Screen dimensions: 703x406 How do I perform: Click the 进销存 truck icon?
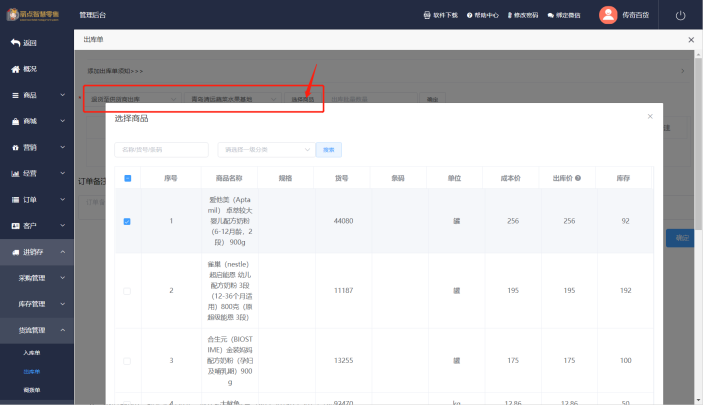[15, 252]
